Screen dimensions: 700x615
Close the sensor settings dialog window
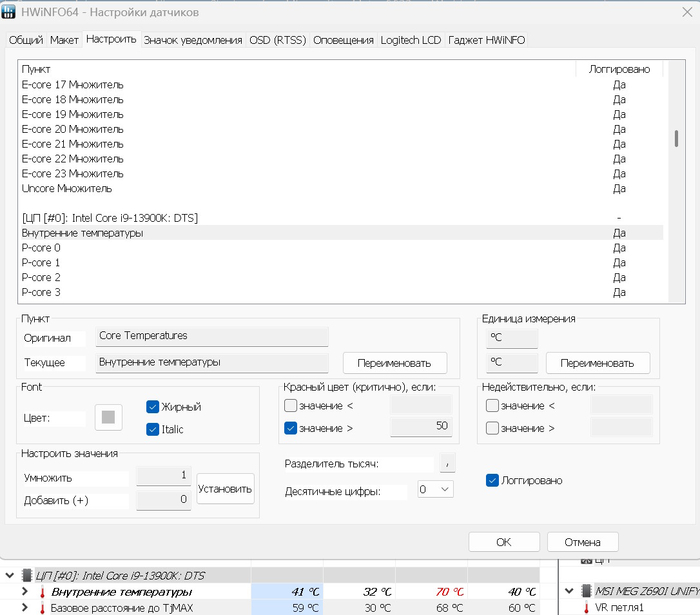pyautogui.click(x=677, y=12)
